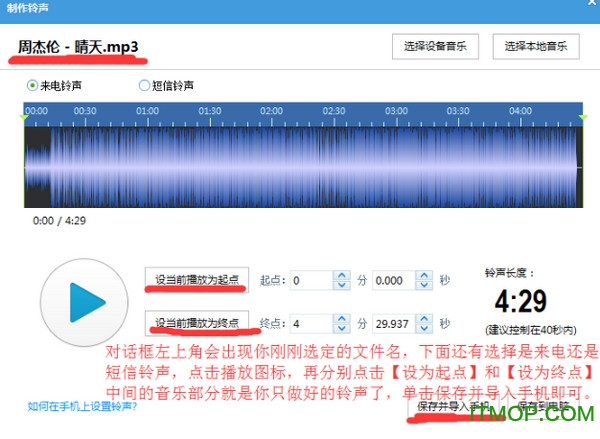Decrease end point minutes with down arrow
Screen dimensions: 600x439
pyautogui.click(x=342, y=328)
